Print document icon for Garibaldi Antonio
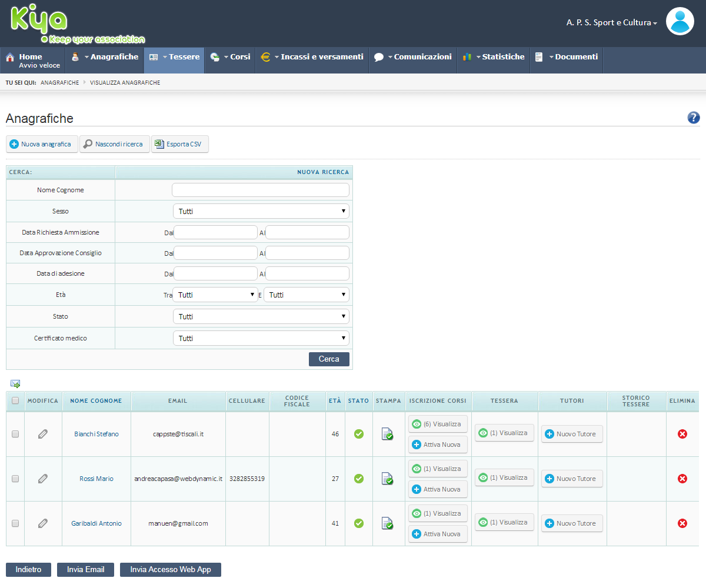706x588 pixels. (387, 523)
